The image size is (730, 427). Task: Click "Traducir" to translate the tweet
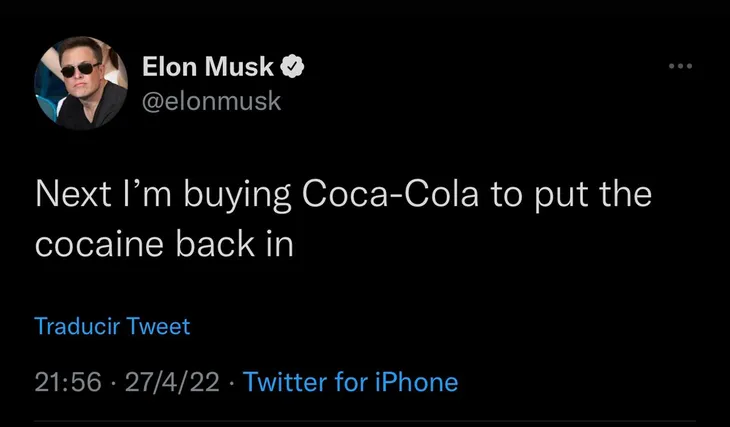pos(76,326)
